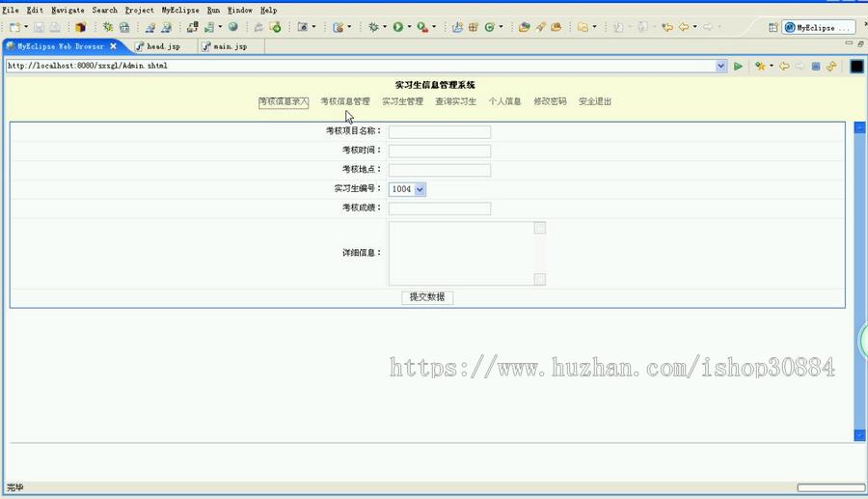
Task: Click the 提交数据 submit button
Action: 427,297
